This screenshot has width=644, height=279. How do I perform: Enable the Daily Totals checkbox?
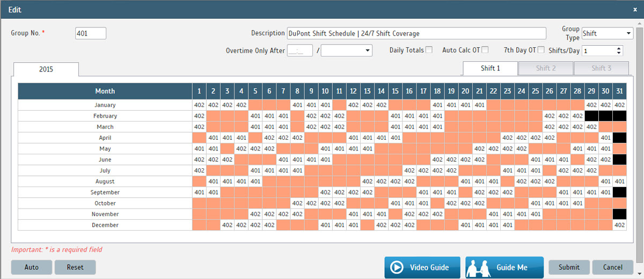coord(429,50)
